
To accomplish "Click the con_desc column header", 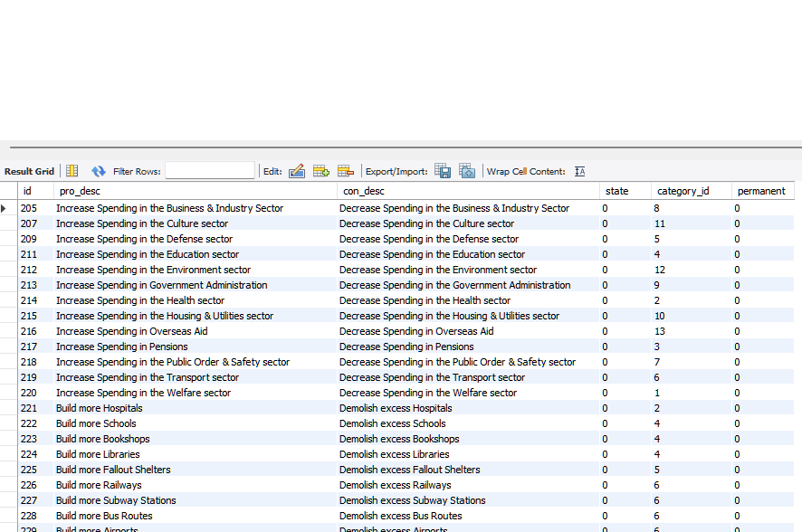I will click(x=363, y=191).
